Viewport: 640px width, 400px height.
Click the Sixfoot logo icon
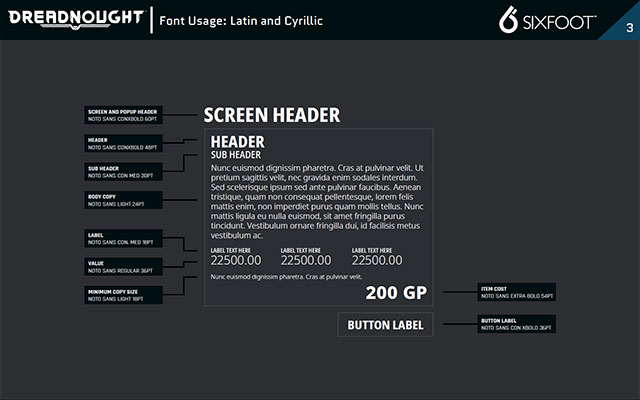tap(508, 20)
